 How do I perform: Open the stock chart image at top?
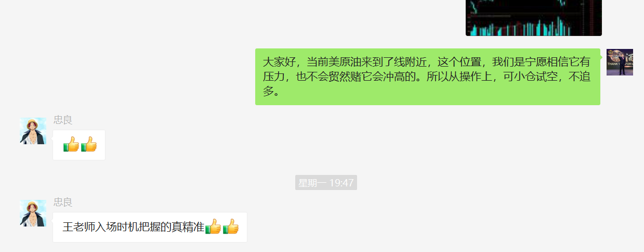533,18
